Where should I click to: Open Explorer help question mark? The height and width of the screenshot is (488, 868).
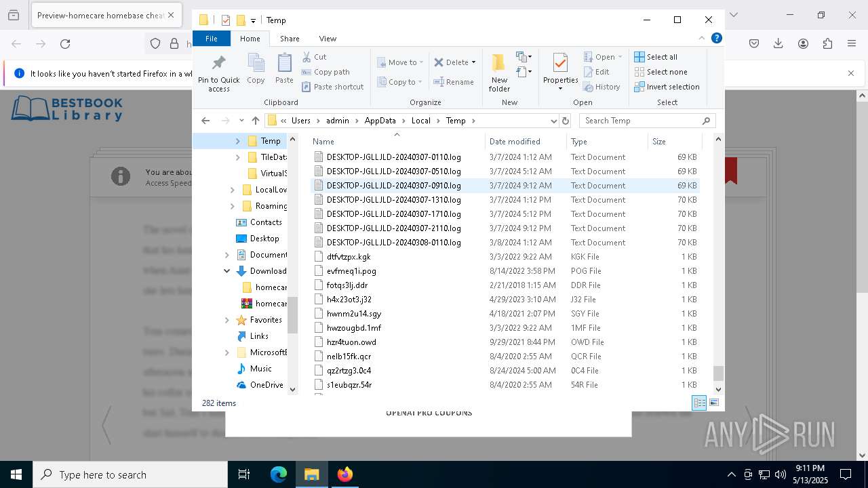(716, 39)
